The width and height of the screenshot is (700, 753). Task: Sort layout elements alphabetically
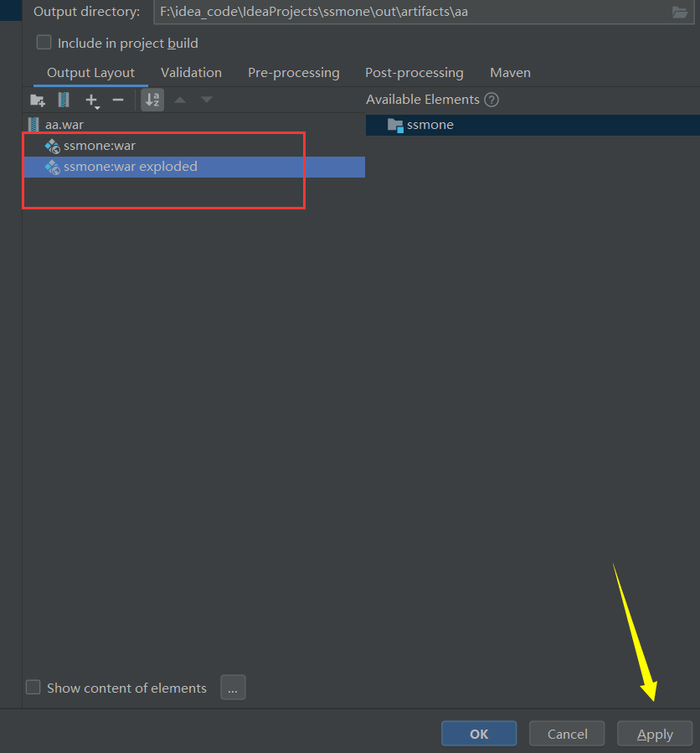152,100
